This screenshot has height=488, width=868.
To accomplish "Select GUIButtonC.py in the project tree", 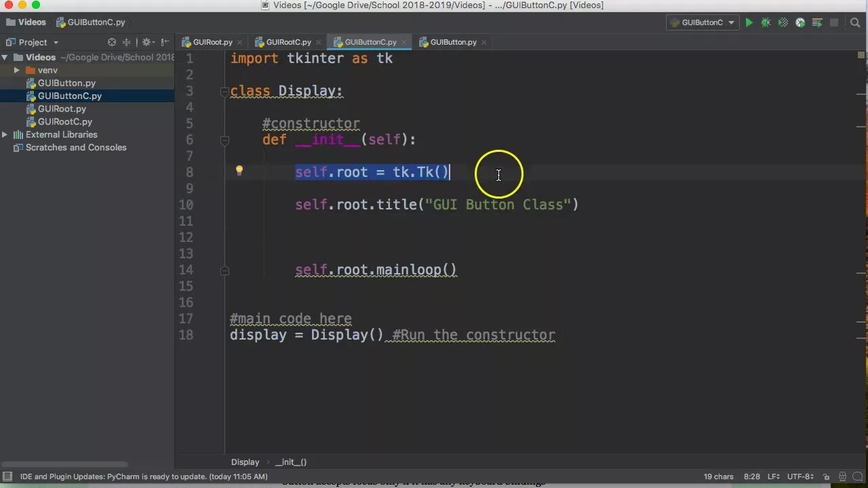I will 70,96.
